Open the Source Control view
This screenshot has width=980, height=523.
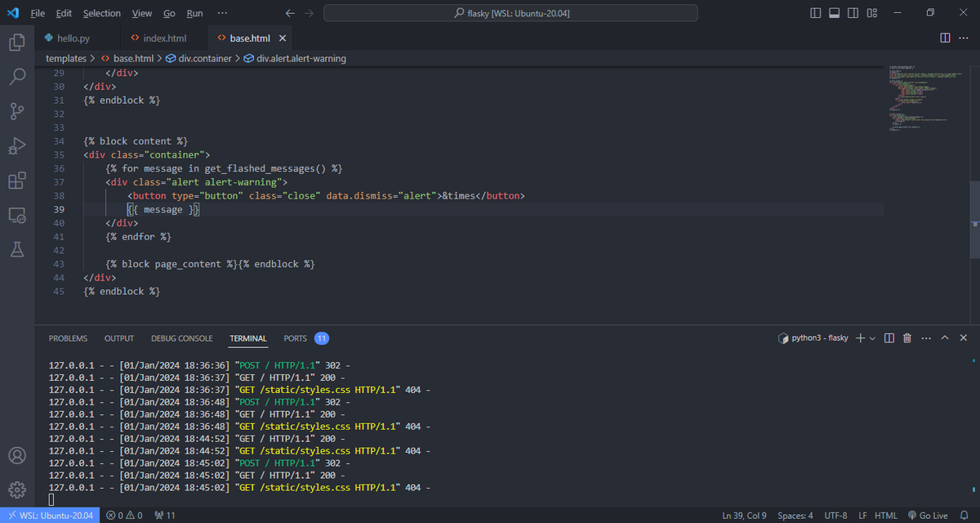(16, 111)
